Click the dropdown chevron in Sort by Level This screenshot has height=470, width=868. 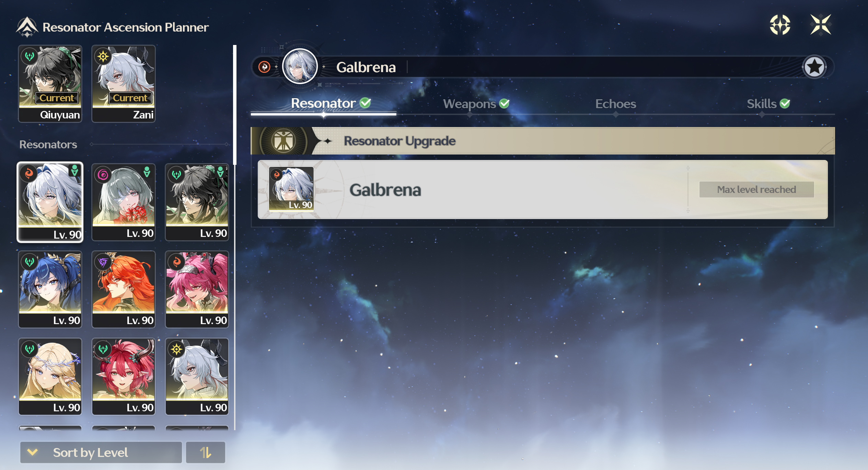pos(32,452)
